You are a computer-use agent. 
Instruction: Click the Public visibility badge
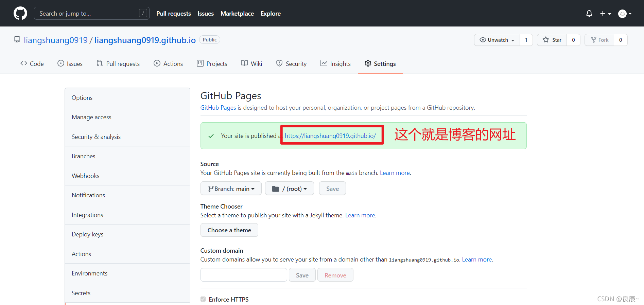coord(210,40)
